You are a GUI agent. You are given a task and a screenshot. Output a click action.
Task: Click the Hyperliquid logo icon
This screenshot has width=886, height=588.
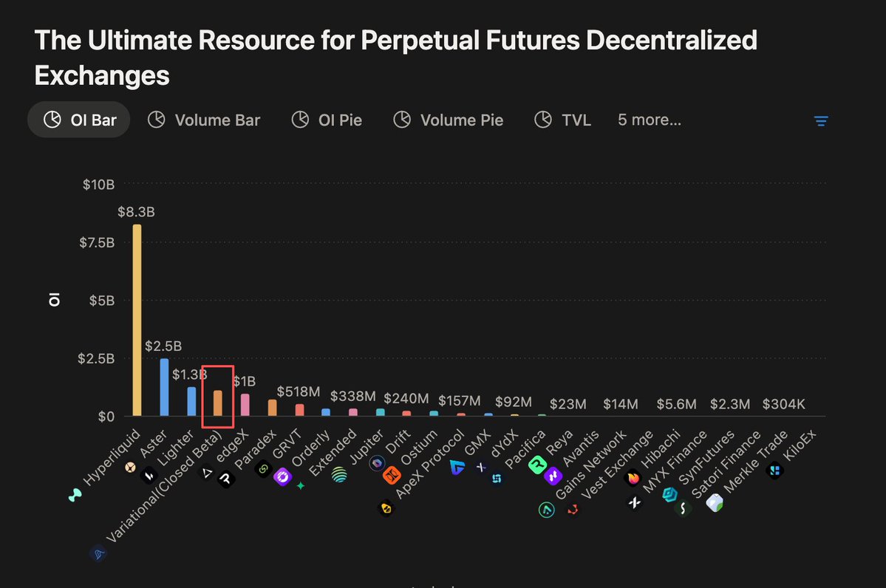pyautogui.click(x=75, y=496)
